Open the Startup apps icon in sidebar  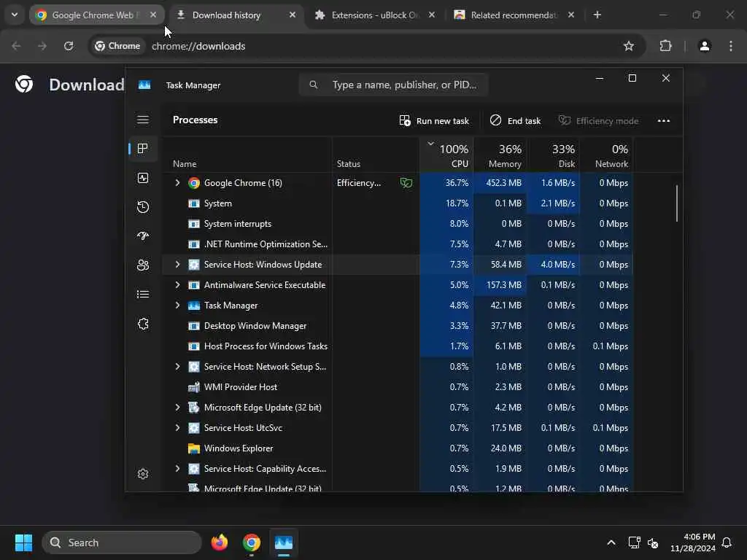tap(143, 236)
